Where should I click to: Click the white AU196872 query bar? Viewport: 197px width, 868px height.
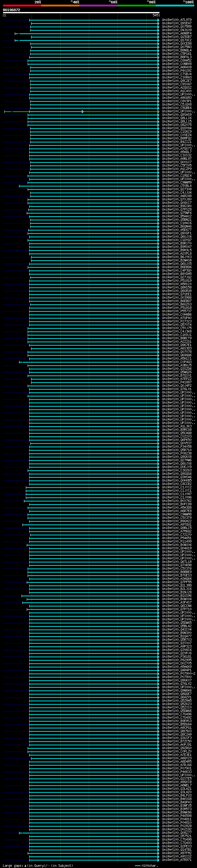[81, 12]
